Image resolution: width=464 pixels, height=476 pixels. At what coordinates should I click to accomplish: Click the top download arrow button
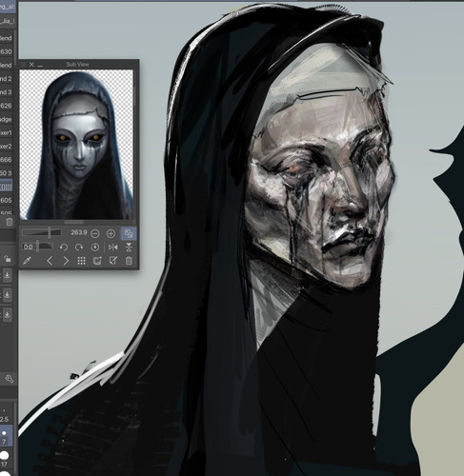(8, 275)
